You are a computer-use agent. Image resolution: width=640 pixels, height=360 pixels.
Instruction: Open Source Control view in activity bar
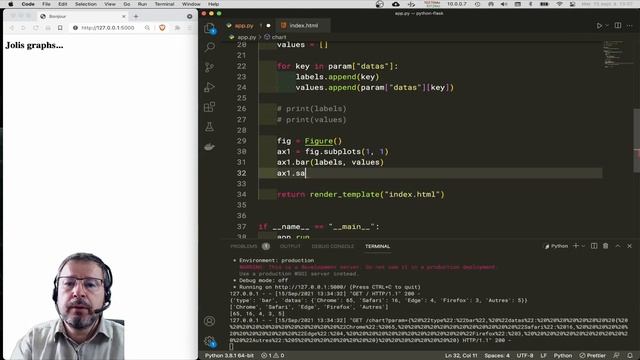point(209,67)
